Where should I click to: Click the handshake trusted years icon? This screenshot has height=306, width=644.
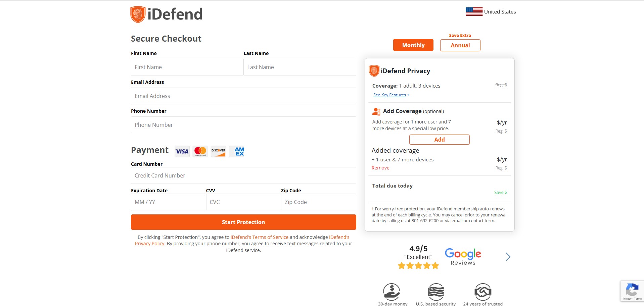tap(483, 292)
